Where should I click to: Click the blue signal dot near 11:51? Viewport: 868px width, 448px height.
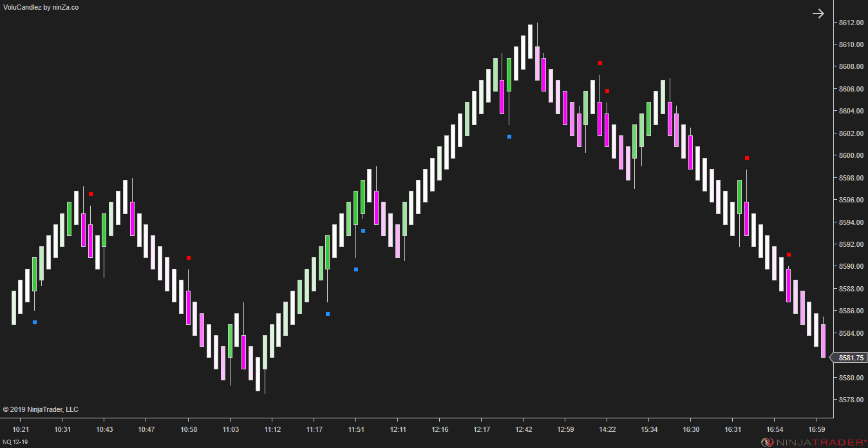click(x=363, y=229)
